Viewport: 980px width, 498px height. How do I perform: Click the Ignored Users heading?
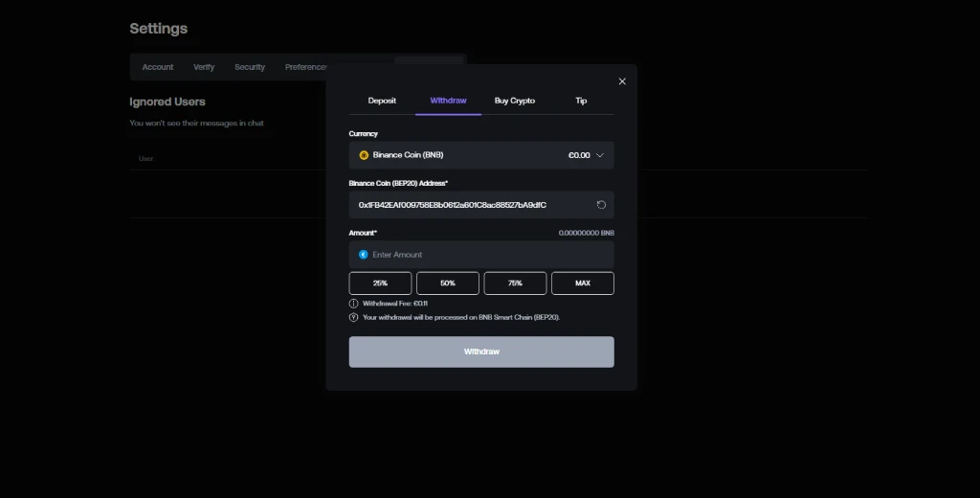[x=167, y=102]
